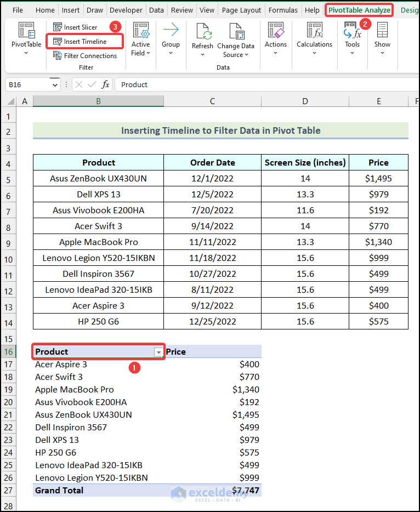Image resolution: width=420 pixels, height=512 pixels.
Task: Open the Change Data Source icon
Action: coord(236,32)
